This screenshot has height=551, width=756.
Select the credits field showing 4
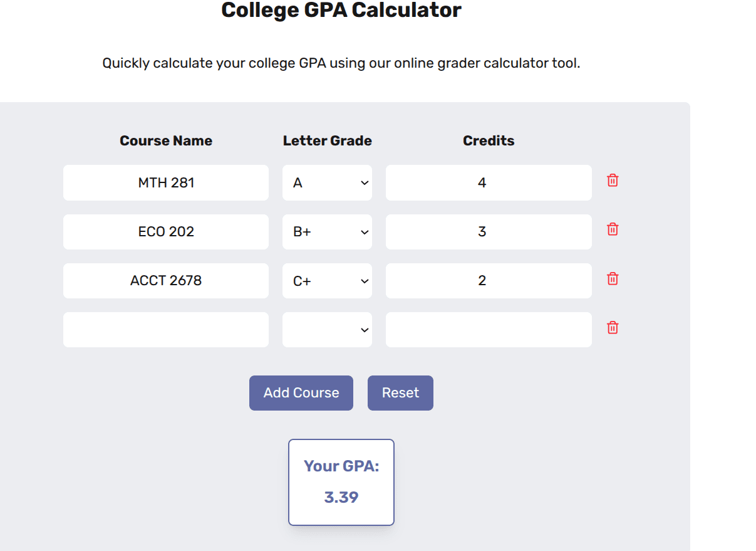coord(489,182)
